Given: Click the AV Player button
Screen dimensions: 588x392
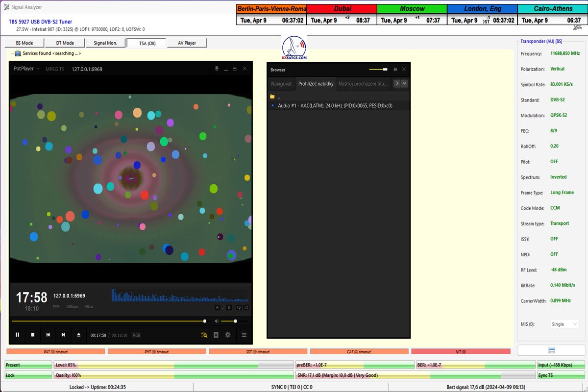Looking at the screenshot, I should click(x=186, y=43).
